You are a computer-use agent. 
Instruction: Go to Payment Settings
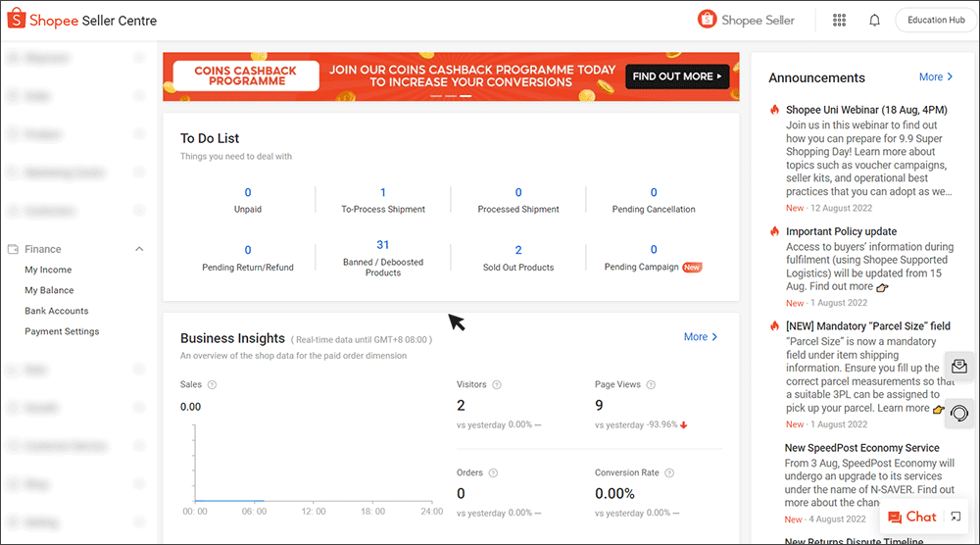pyautogui.click(x=62, y=331)
